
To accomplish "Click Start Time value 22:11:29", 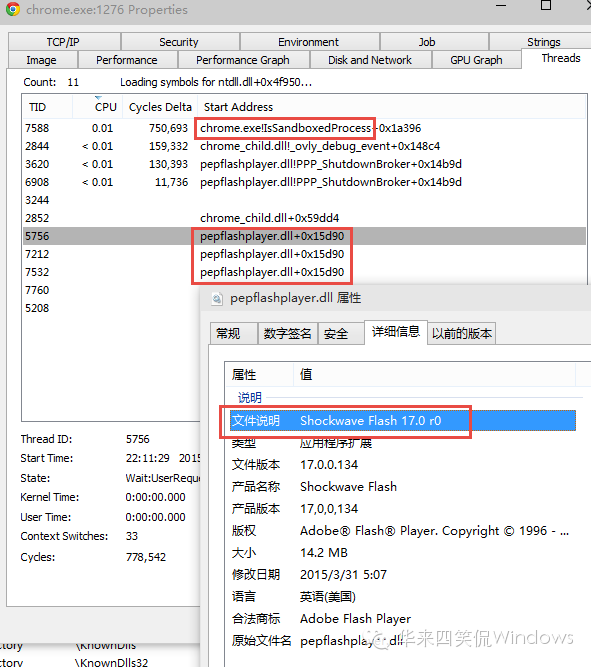I will pyautogui.click(x=147, y=458).
